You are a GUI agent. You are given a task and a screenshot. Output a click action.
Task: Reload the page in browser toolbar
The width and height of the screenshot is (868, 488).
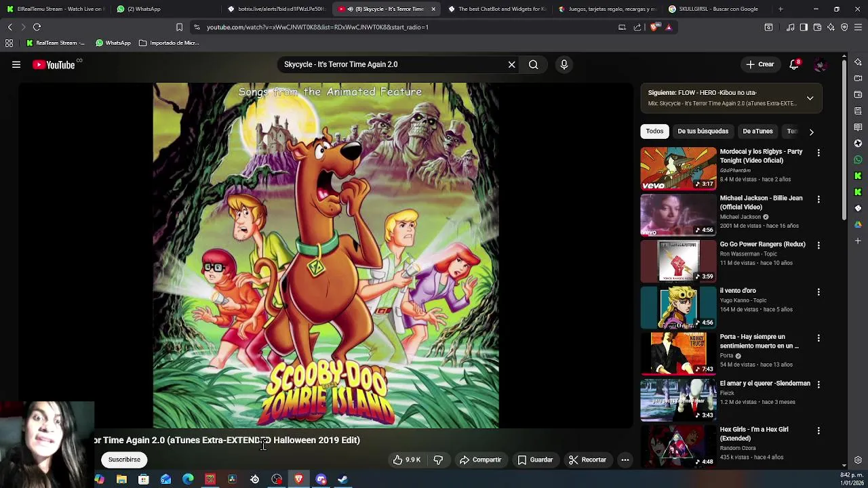37,27
